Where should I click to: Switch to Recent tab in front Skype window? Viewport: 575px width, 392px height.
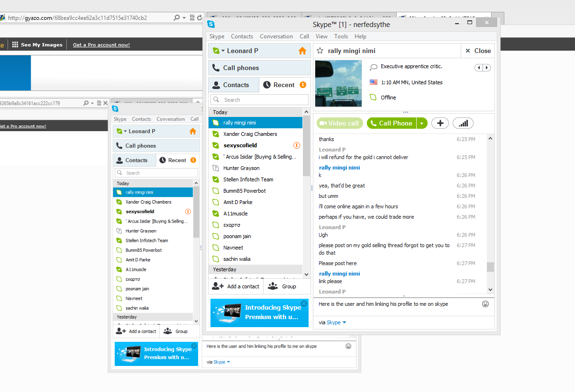coord(285,85)
